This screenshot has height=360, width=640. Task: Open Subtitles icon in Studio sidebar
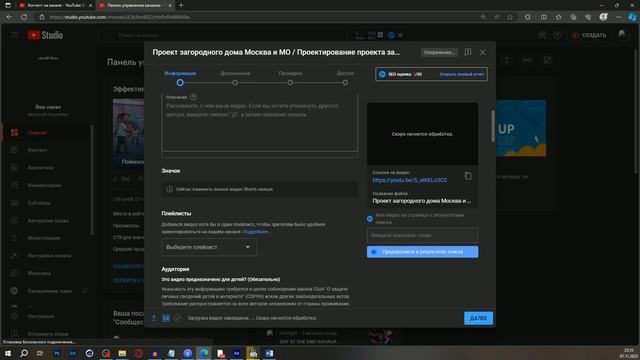point(14,203)
